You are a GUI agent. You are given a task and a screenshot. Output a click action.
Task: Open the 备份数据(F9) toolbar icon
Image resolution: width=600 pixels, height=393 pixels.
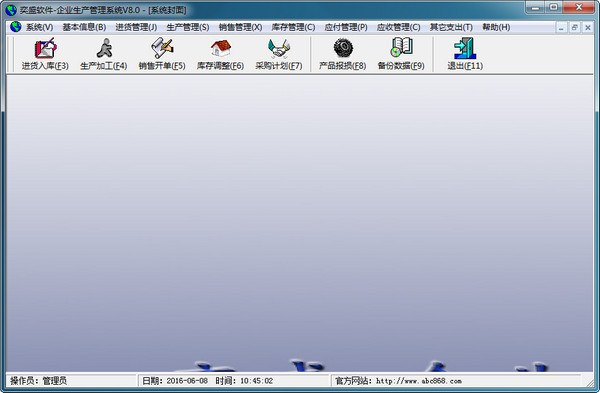coord(401,54)
